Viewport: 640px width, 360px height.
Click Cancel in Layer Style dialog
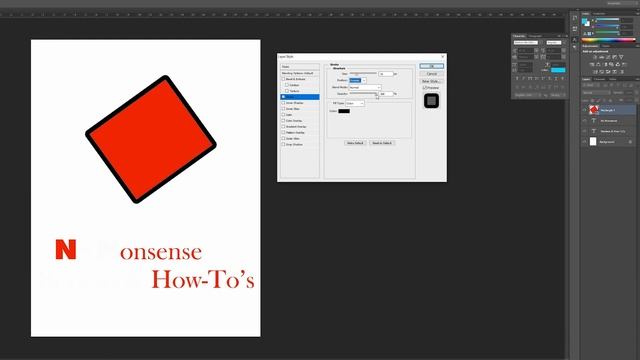click(431, 74)
